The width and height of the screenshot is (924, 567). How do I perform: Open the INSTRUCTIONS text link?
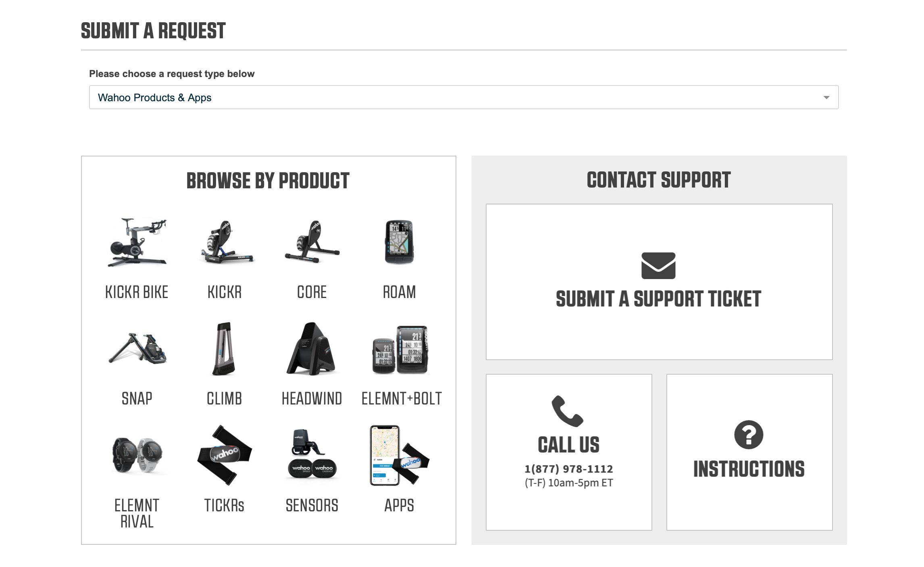(x=749, y=469)
